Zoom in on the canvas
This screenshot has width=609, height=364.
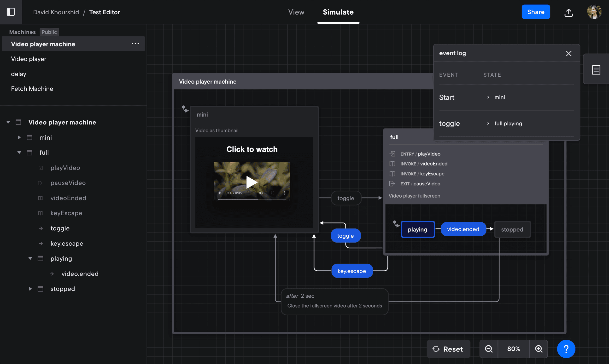pyautogui.click(x=539, y=348)
